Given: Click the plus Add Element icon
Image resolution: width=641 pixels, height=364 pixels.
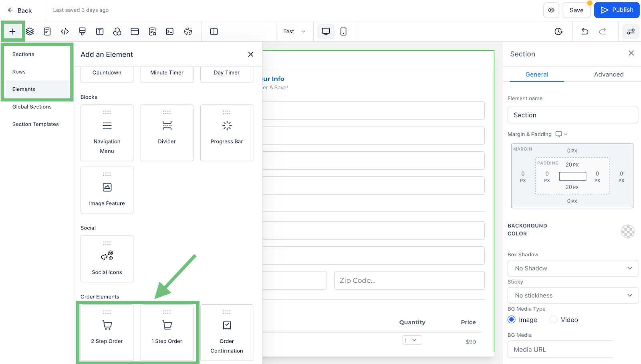Looking at the screenshot, I should pyautogui.click(x=12, y=31).
